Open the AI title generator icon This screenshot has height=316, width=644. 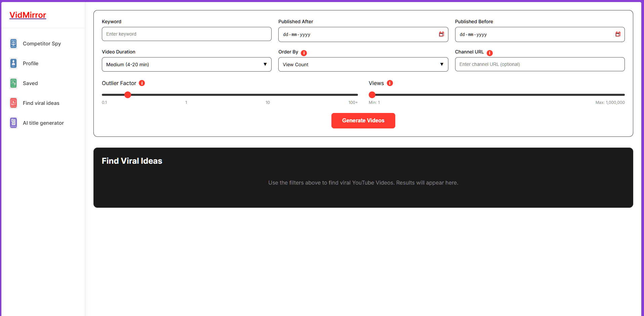click(13, 123)
